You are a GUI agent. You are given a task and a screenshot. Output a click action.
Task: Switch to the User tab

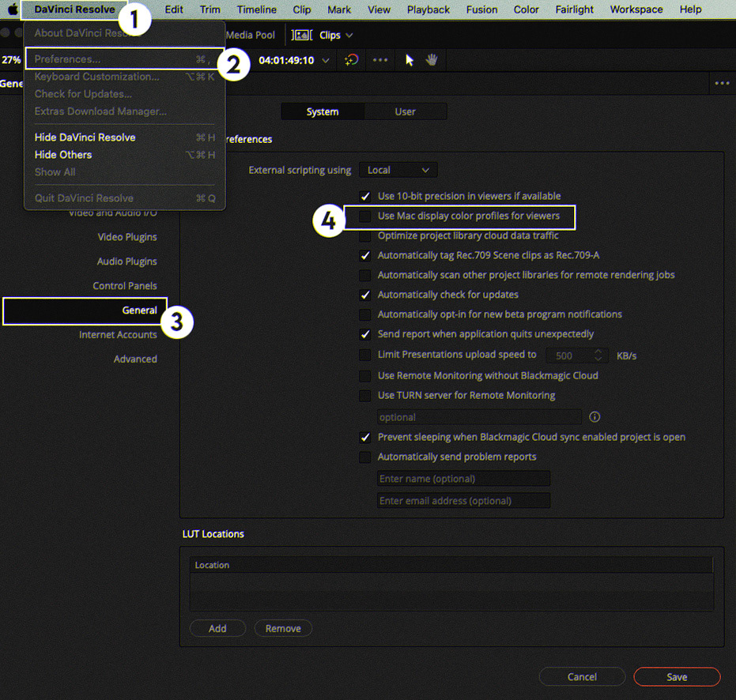click(x=405, y=111)
